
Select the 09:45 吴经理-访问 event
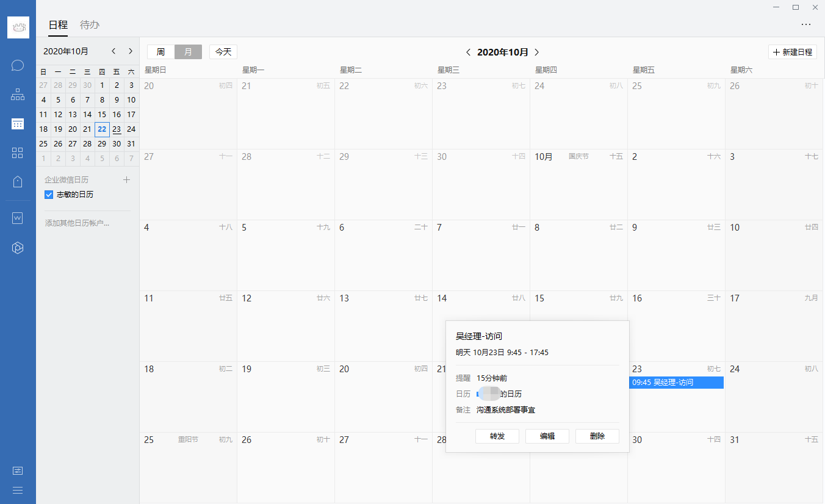point(676,383)
